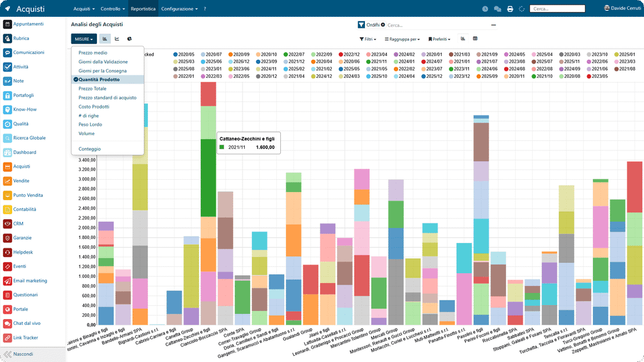This screenshot has width=644, height=362.
Task: Open the Know-How app icon
Action: (x=7, y=110)
